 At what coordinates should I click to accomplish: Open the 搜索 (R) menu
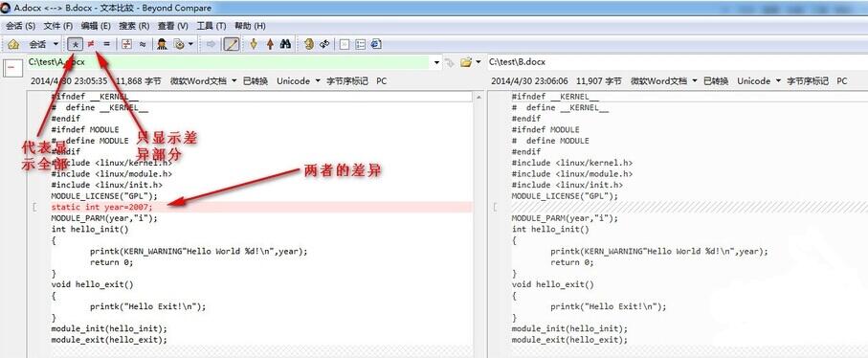(x=134, y=26)
